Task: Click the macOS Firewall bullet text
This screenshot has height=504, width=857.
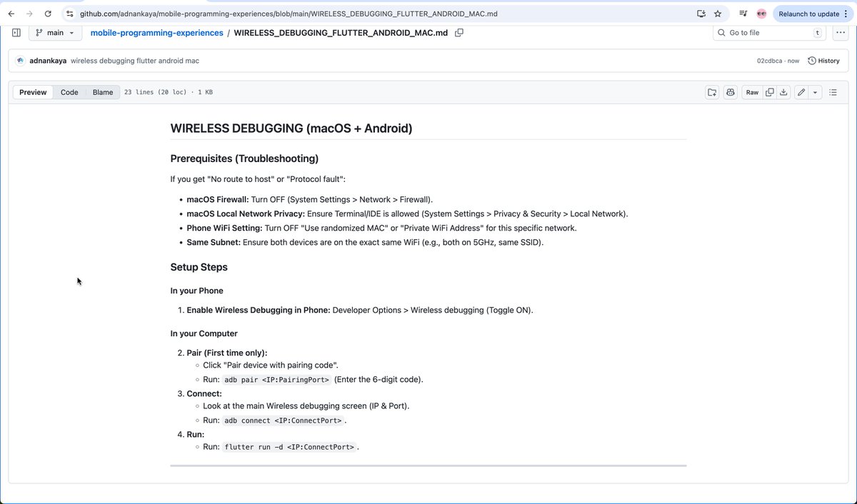Action: tap(310, 200)
